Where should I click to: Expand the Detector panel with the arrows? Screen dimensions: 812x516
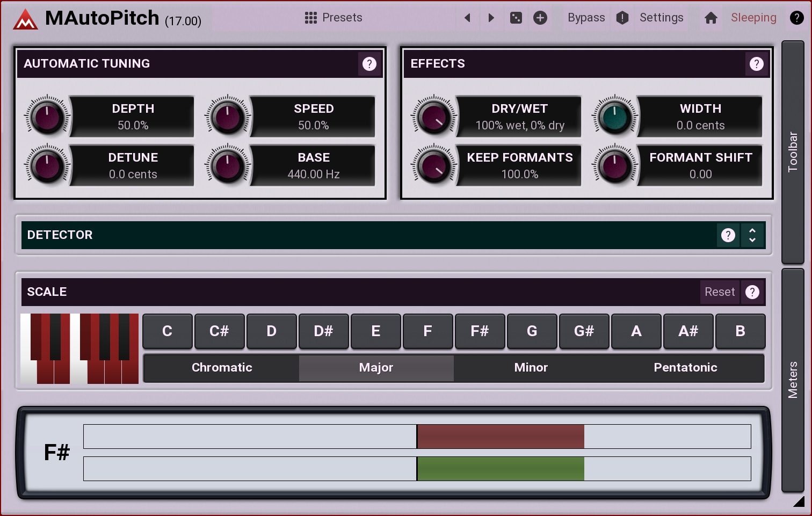click(752, 235)
